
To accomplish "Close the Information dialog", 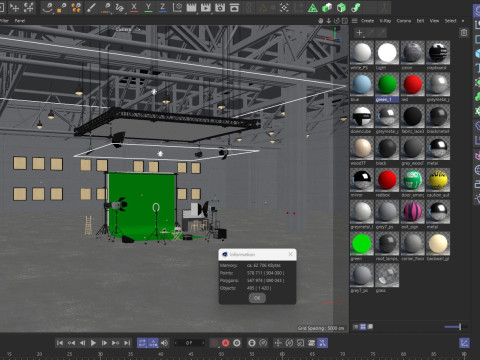I will (x=290, y=254).
